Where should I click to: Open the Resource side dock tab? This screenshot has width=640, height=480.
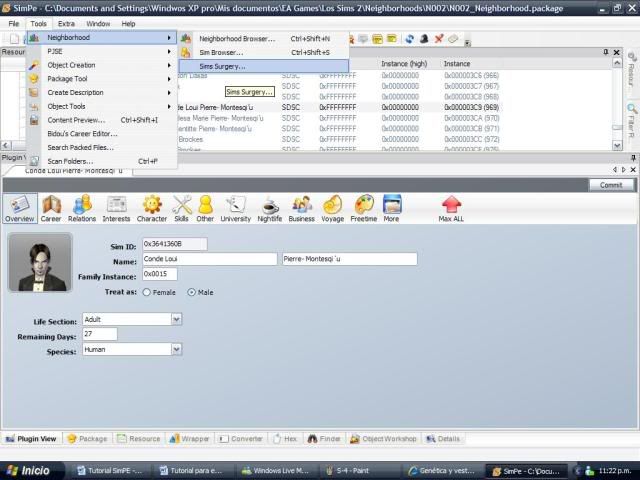(x=631, y=69)
